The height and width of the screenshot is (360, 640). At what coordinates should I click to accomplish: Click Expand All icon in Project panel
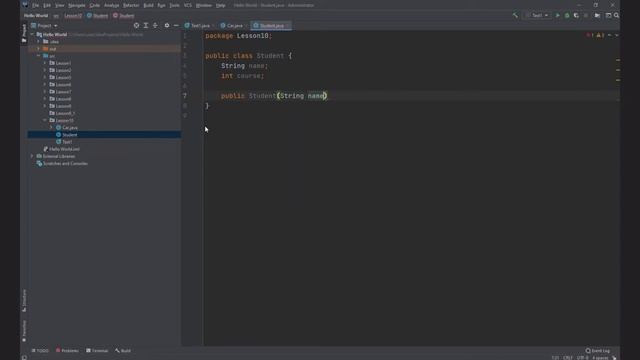click(146, 25)
